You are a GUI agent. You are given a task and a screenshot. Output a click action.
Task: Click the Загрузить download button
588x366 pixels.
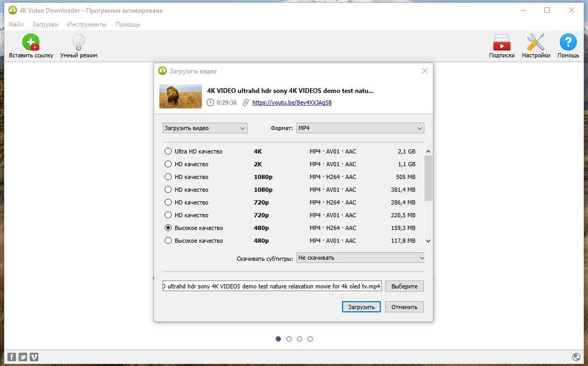point(361,307)
